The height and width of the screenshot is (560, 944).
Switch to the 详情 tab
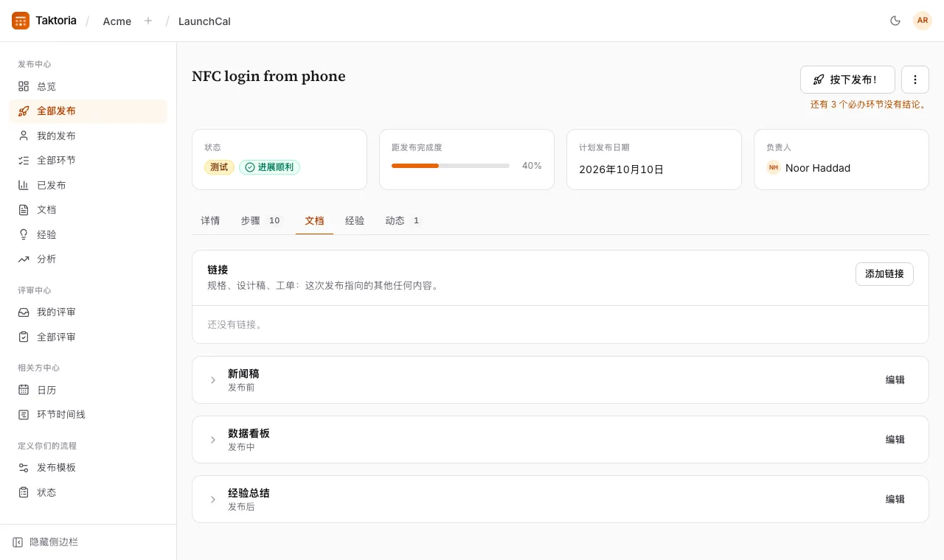click(x=210, y=220)
